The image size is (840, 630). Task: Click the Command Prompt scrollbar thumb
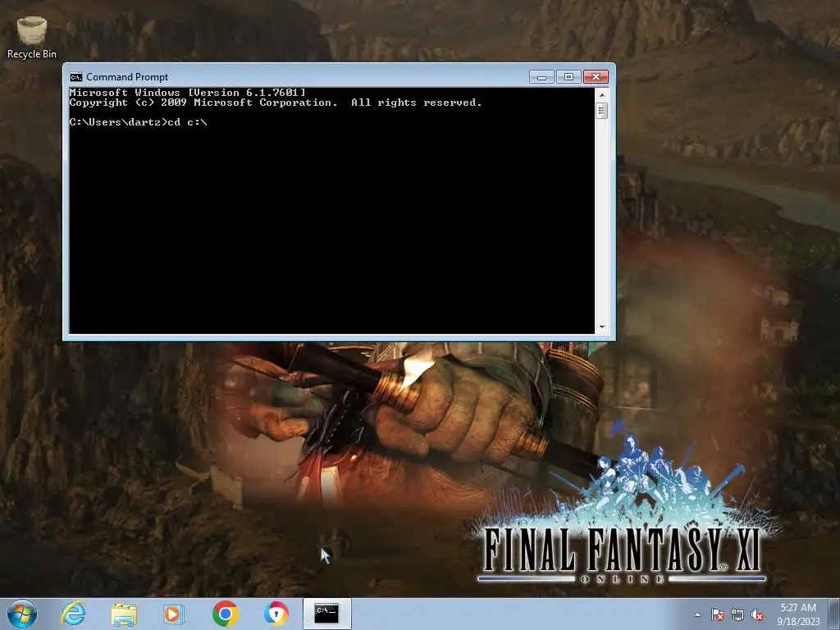click(x=602, y=111)
